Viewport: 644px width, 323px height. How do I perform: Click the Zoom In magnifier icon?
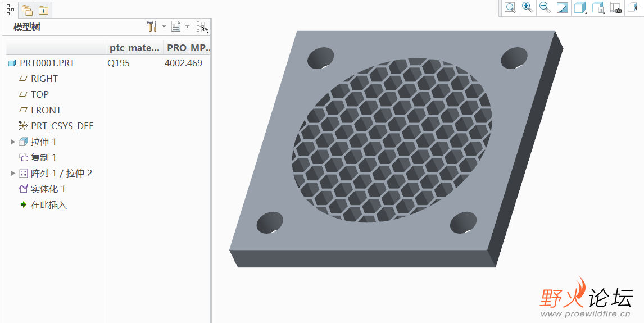527,7
